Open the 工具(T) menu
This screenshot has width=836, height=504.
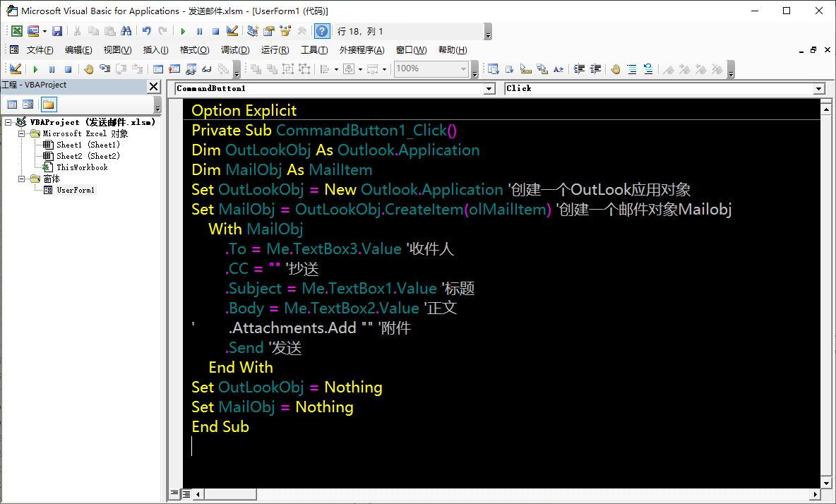[314, 50]
